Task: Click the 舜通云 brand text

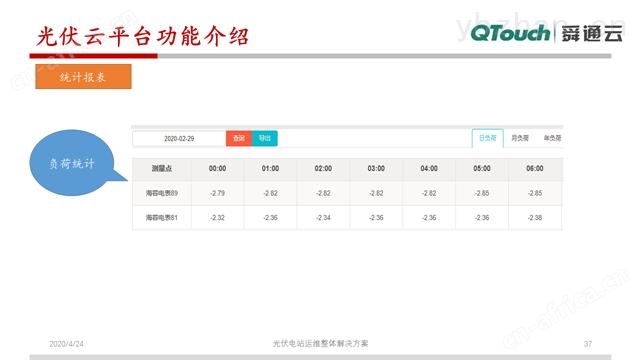Action: (x=592, y=33)
